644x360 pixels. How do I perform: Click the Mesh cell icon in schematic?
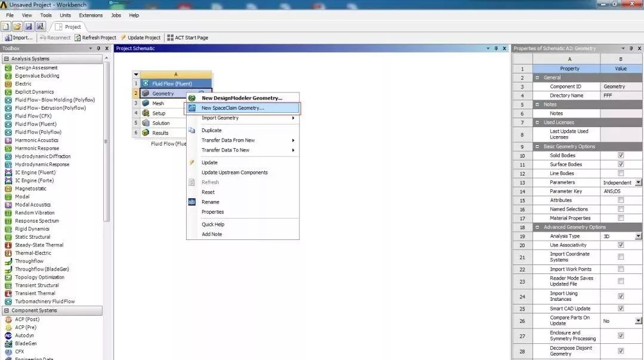(x=145, y=103)
